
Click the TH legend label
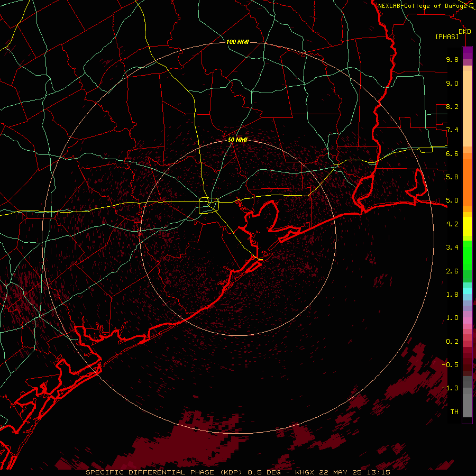[x=454, y=412]
